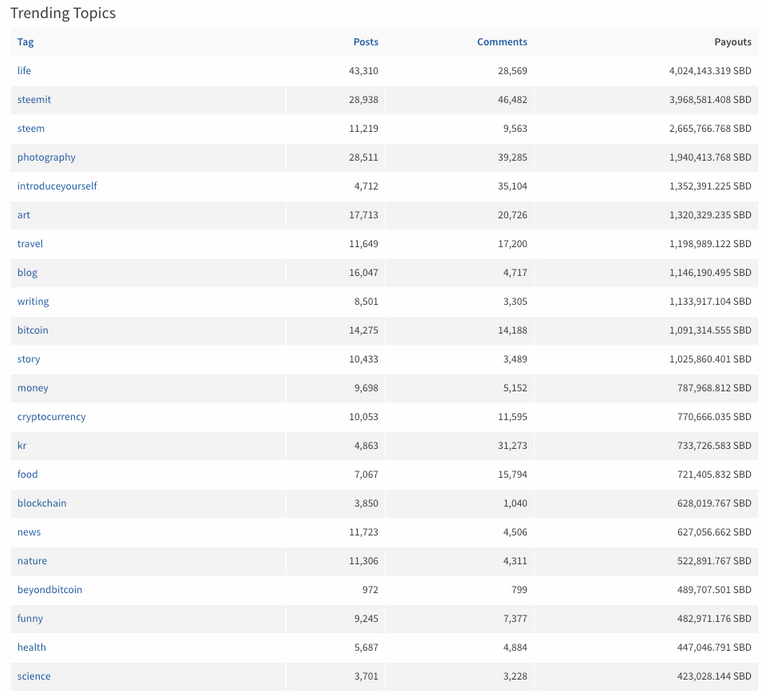Sort the table by Posts column

coord(366,42)
